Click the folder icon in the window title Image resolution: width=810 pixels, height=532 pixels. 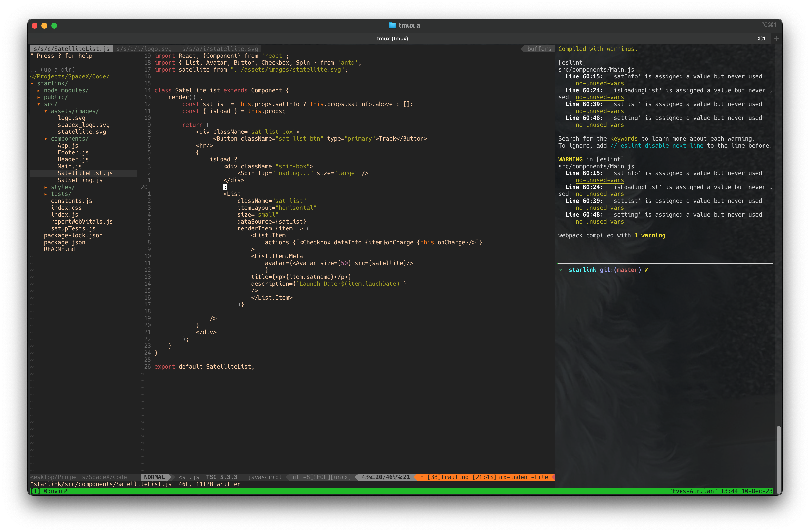click(392, 25)
